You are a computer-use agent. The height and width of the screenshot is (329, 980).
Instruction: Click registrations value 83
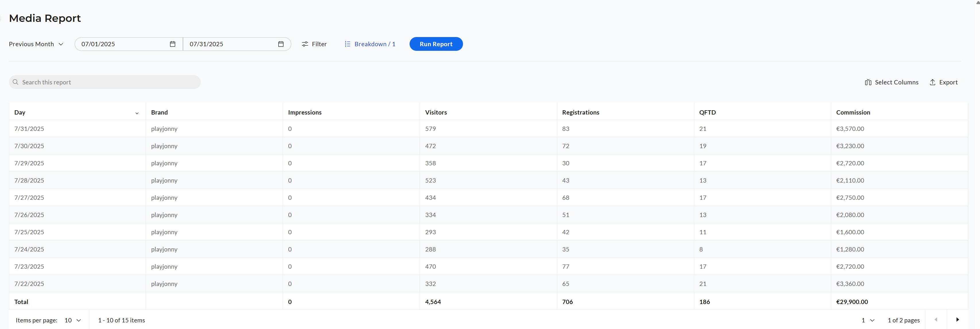coord(566,129)
